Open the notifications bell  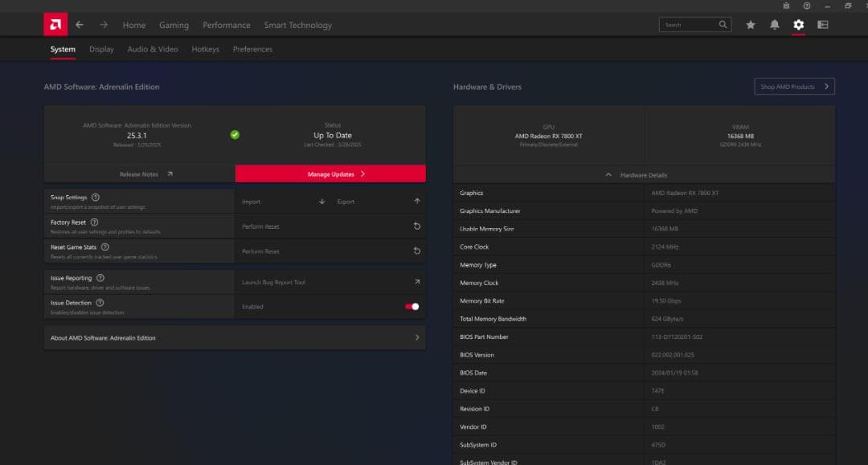point(774,25)
